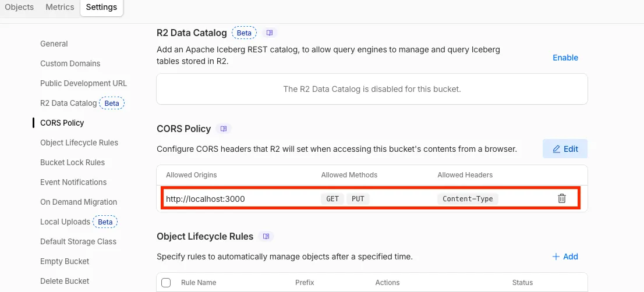The width and height of the screenshot is (644, 292).
Task: Open Local Uploads Beta section
Action: pyautogui.click(x=79, y=222)
